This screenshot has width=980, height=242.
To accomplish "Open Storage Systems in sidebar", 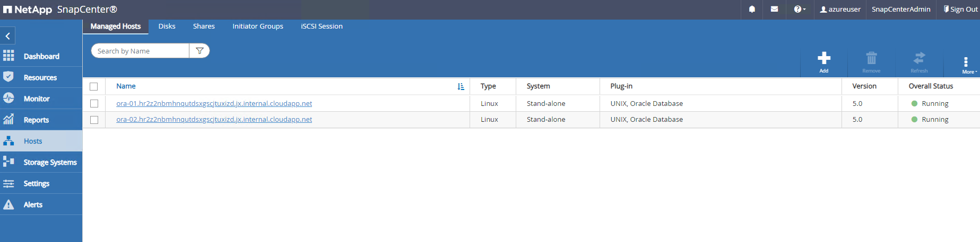I will pyautogui.click(x=50, y=162).
